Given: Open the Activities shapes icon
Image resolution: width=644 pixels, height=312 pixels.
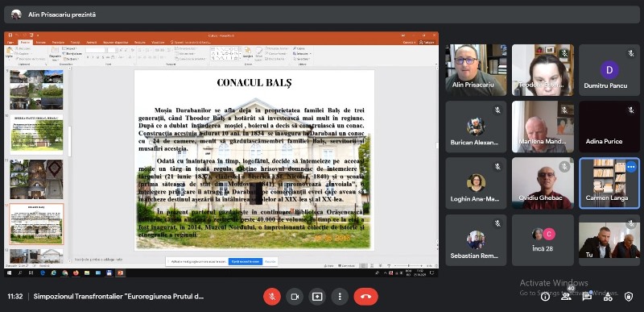Looking at the screenshot, I should pos(608,297).
